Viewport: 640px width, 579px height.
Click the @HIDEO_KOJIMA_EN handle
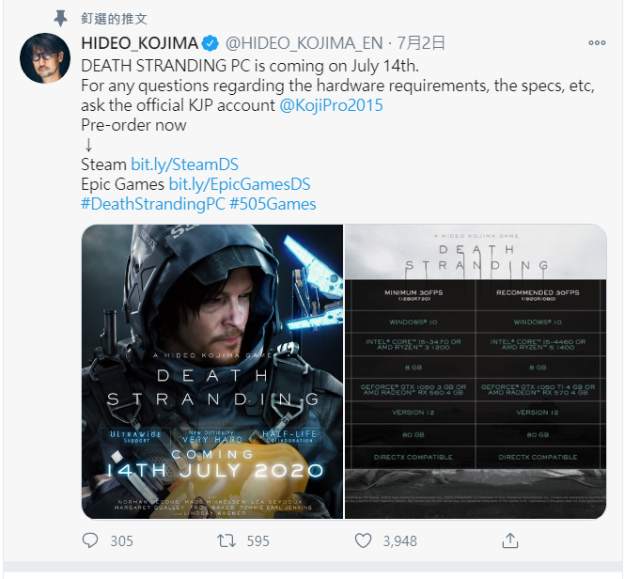coord(305,44)
